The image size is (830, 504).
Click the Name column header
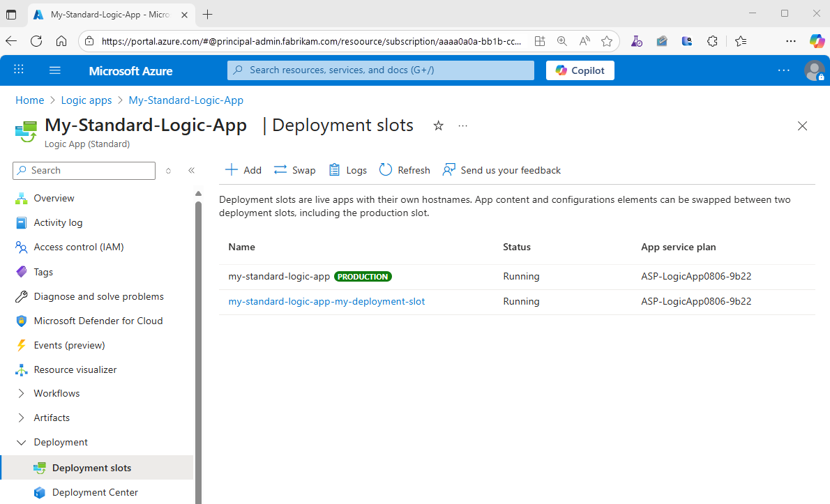pyautogui.click(x=242, y=247)
